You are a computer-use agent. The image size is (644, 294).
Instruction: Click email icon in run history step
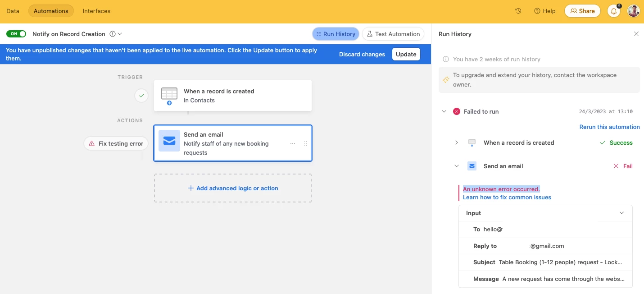pyautogui.click(x=472, y=166)
